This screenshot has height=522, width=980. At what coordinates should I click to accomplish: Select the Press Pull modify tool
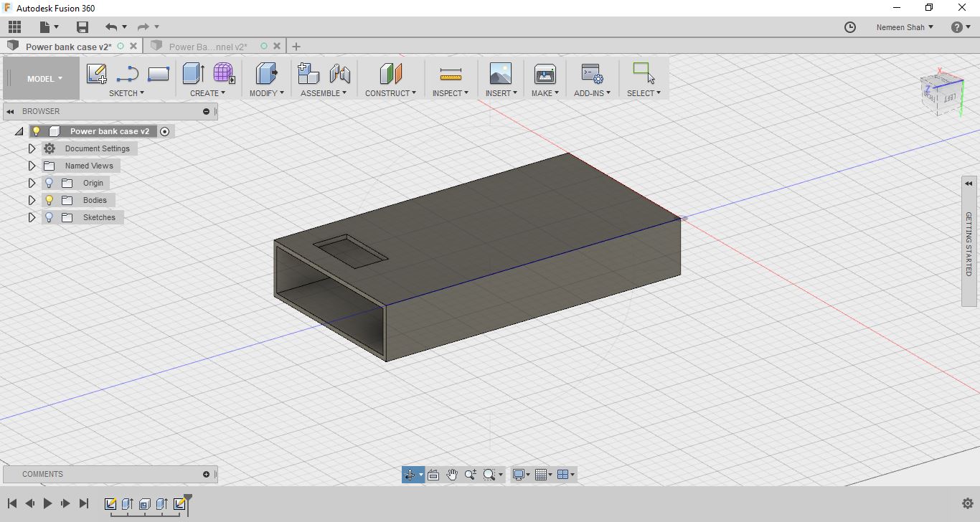266,73
